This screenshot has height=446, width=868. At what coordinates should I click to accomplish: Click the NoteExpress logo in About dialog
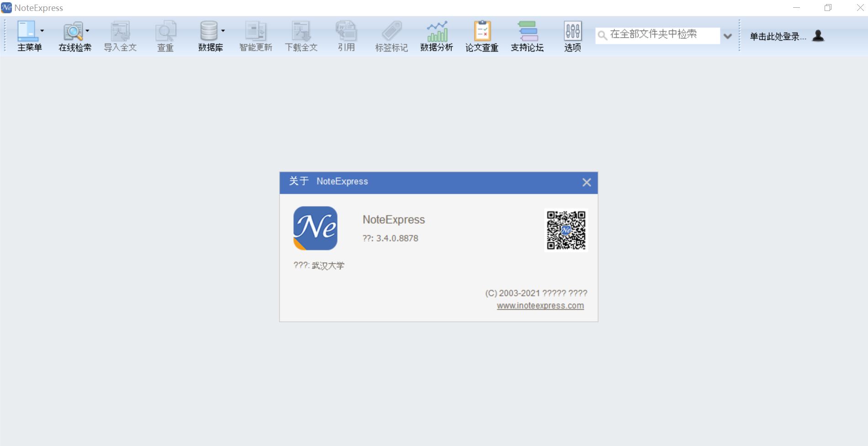coord(315,228)
